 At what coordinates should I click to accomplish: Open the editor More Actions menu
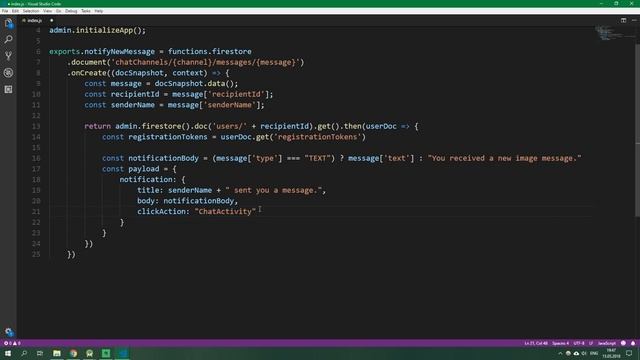[x=634, y=20]
